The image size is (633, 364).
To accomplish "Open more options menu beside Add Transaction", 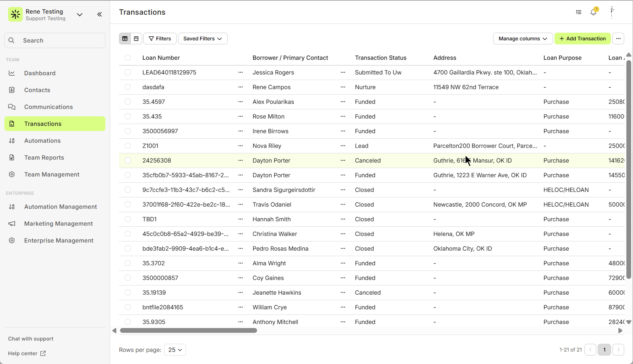I will [x=618, y=39].
